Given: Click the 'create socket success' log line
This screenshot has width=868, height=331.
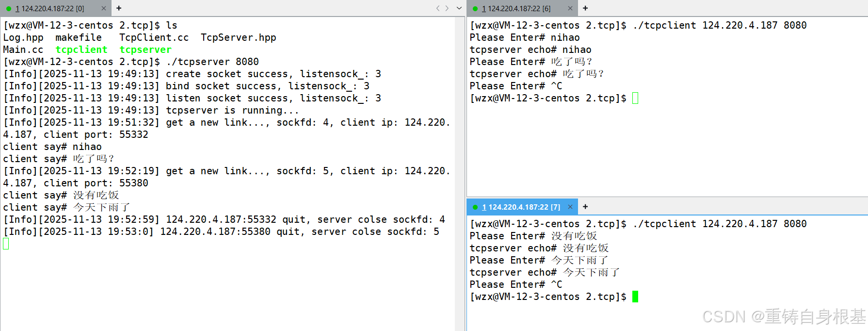Looking at the screenshot, I should click(192, 74).
